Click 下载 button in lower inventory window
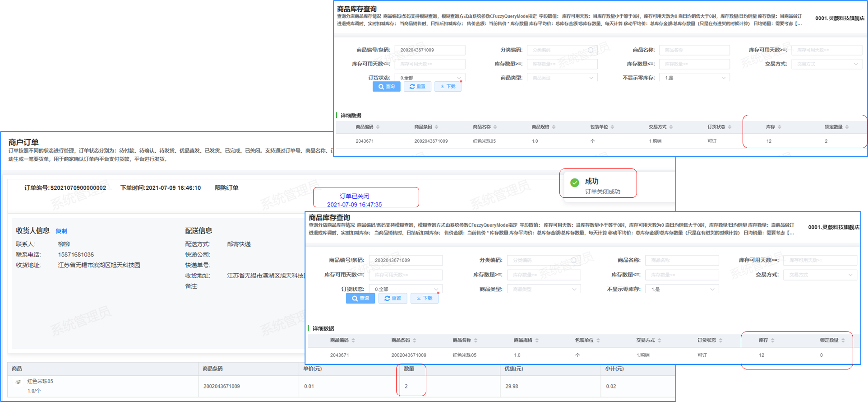This screenshot has height=402, width=868. tap(425, 299)
